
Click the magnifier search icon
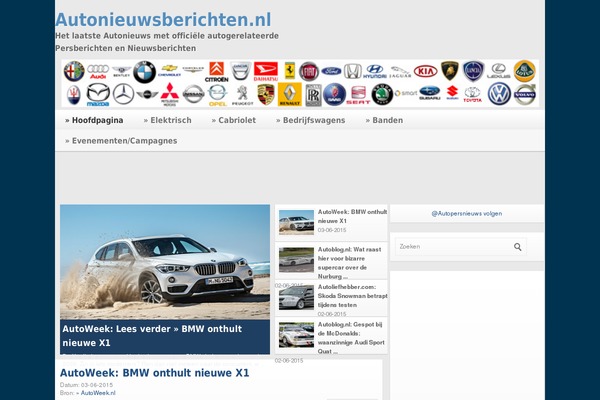(517, 247)
